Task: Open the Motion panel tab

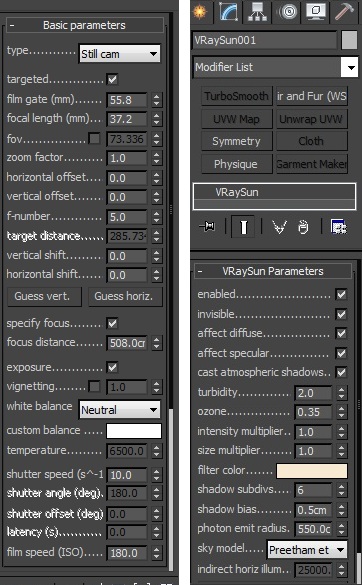Action: [288, 12]
